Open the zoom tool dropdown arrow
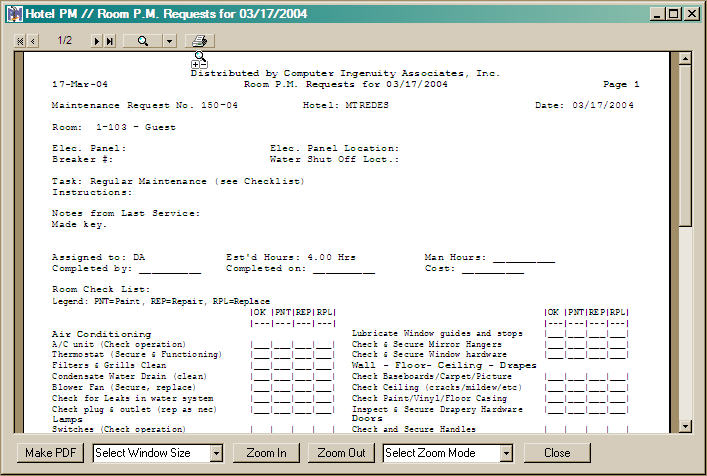This screenshot has height=476, width=707. [x=168, y=41]
